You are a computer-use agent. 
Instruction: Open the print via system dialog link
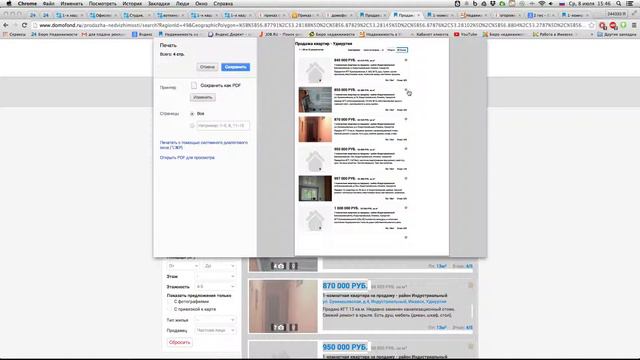coord(204,145)
